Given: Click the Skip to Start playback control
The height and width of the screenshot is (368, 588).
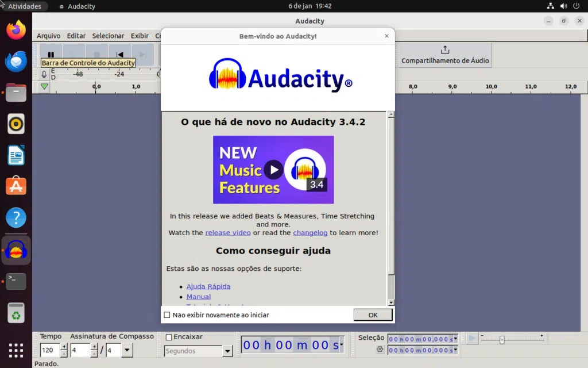Looking at the screenshot, I should click(x=119, y=53).
